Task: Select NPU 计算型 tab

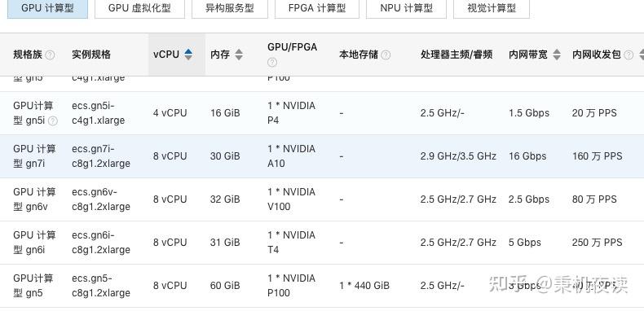Action: tap(406, 8)
